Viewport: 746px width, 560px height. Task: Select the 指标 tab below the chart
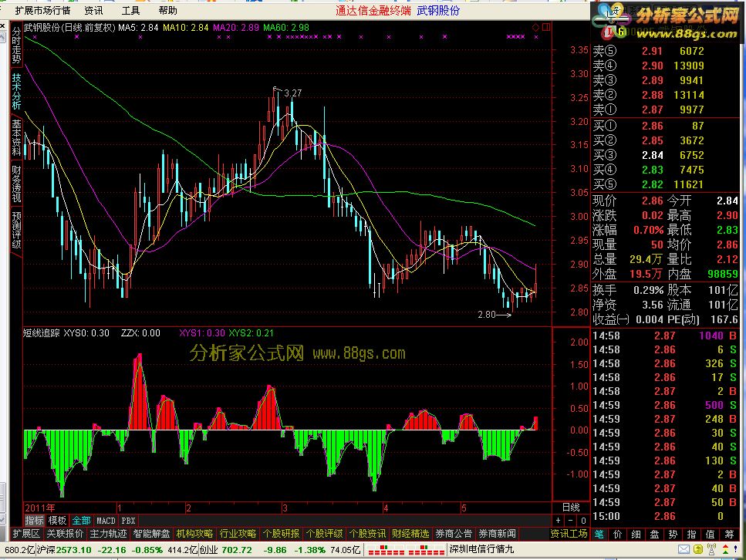(34, 521)
